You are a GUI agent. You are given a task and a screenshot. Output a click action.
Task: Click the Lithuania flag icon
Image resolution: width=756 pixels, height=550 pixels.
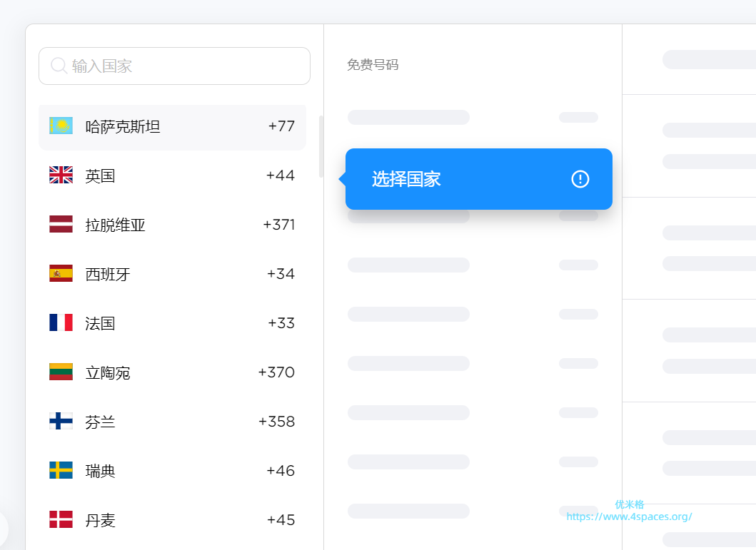[61, 372]
